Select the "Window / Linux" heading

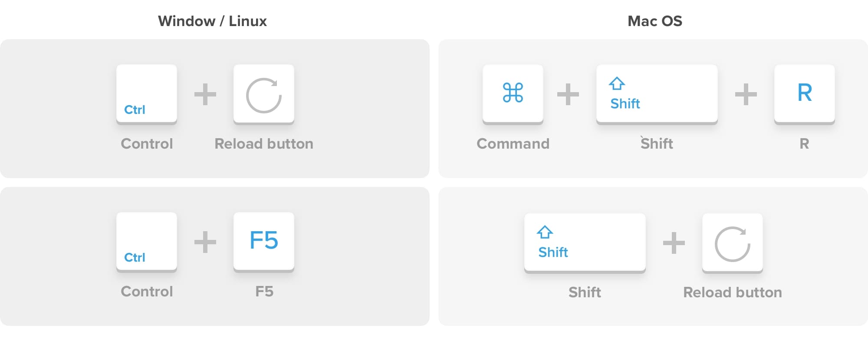(x=212, y=21)
